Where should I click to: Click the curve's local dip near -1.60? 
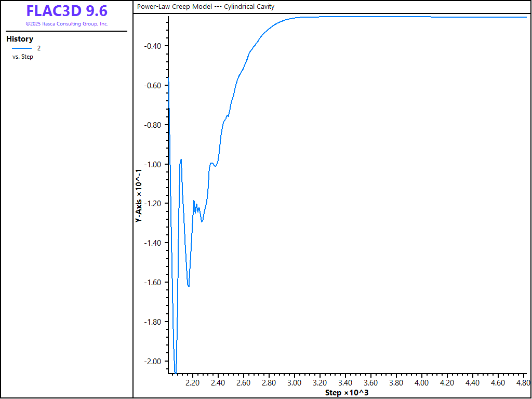pyautogui.click(x=189, y=286)
